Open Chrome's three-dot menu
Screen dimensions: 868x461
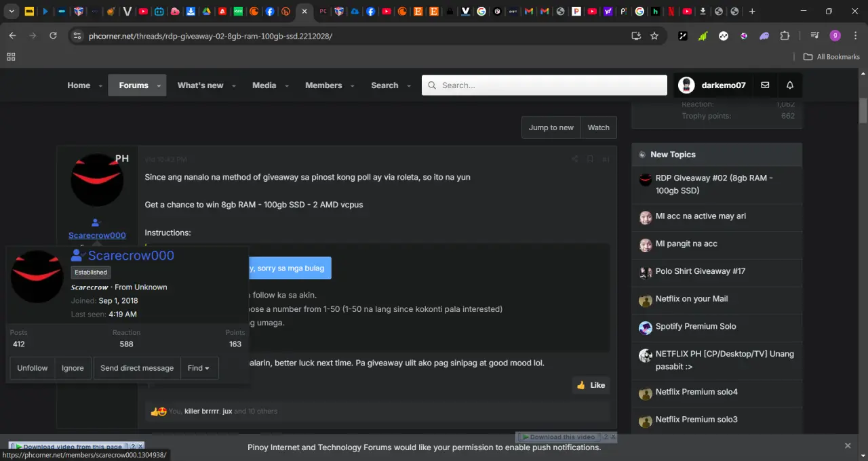[x=854, y=36]
